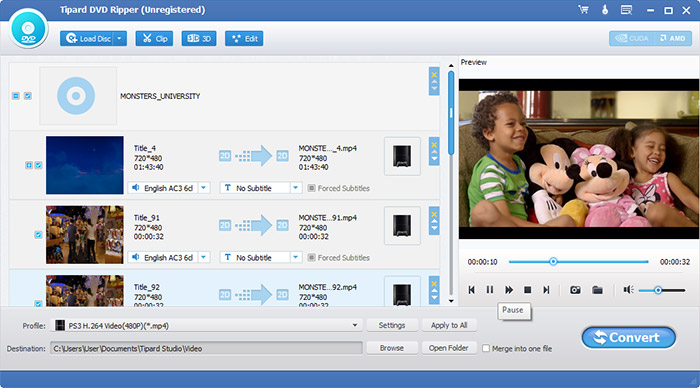Click Title_91 output name MONSTE...91.mp4

click(x=328, y=218)
